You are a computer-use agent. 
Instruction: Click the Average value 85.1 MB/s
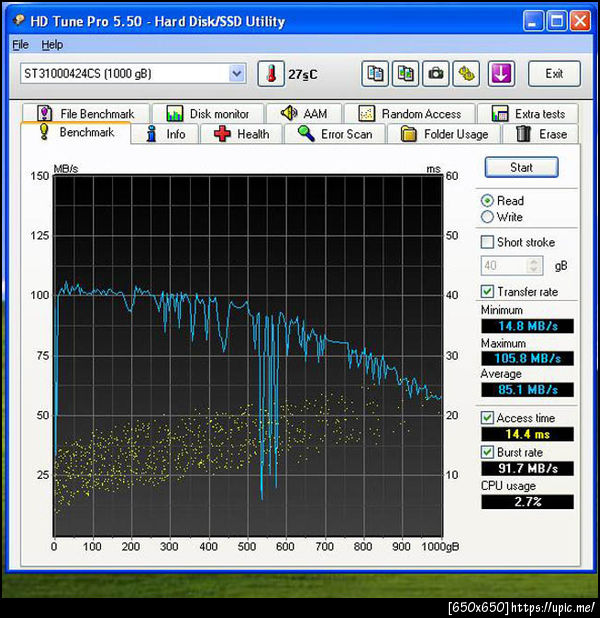[x=527, y=390]
